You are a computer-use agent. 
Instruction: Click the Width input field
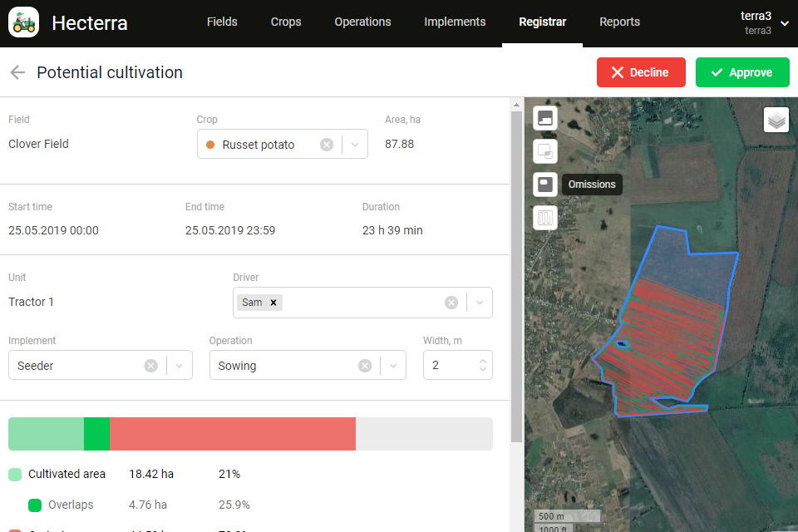tap(451, 366)
